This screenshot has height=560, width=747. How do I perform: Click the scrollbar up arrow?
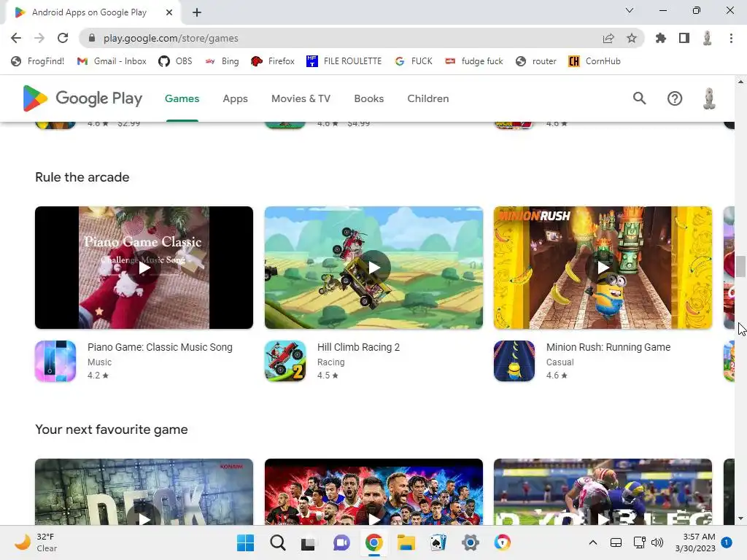tap(740, 82)
